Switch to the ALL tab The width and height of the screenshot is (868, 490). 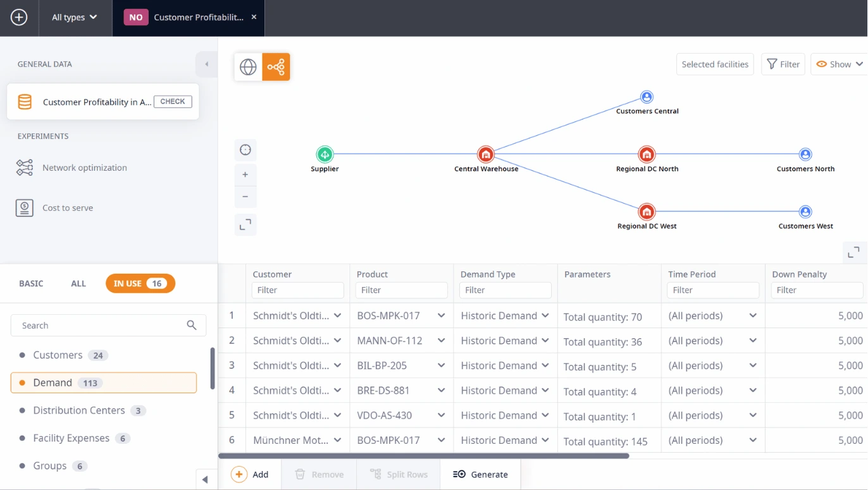tap(78, 283)
